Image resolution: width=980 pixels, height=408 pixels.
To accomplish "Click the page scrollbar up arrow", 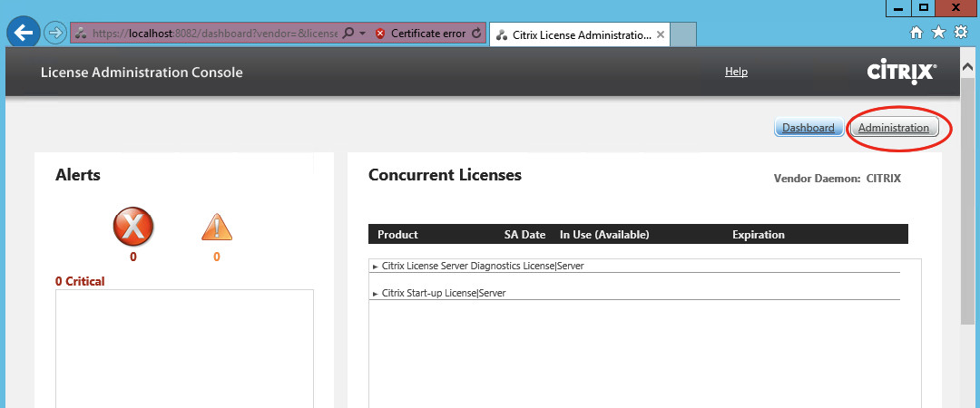I will (x=967, y=66).
